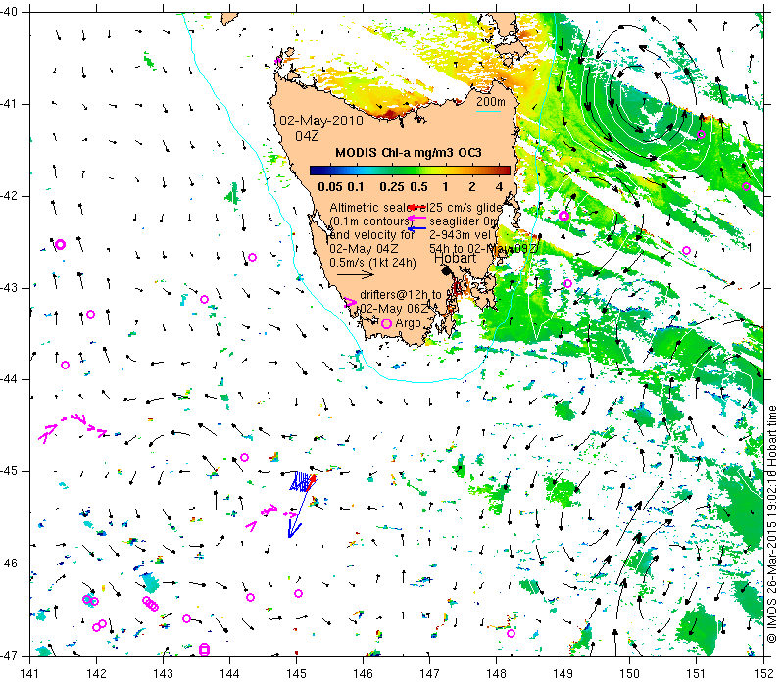Click the '4' color bar value
Viewport: 784px width, 686px height.
pos(499,187)
